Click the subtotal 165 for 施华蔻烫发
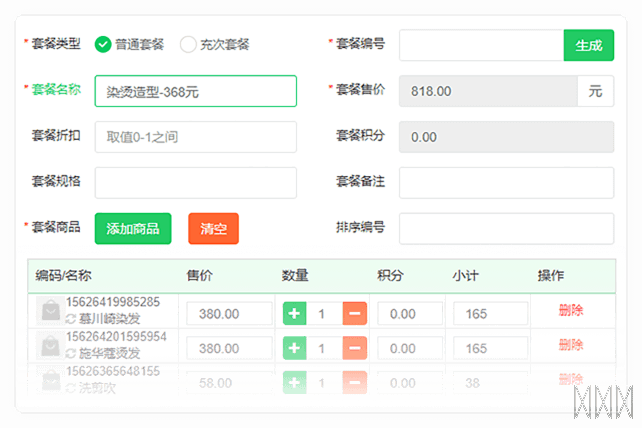The image size is (642, 428). pyautogui.click(x=491, y=348)
